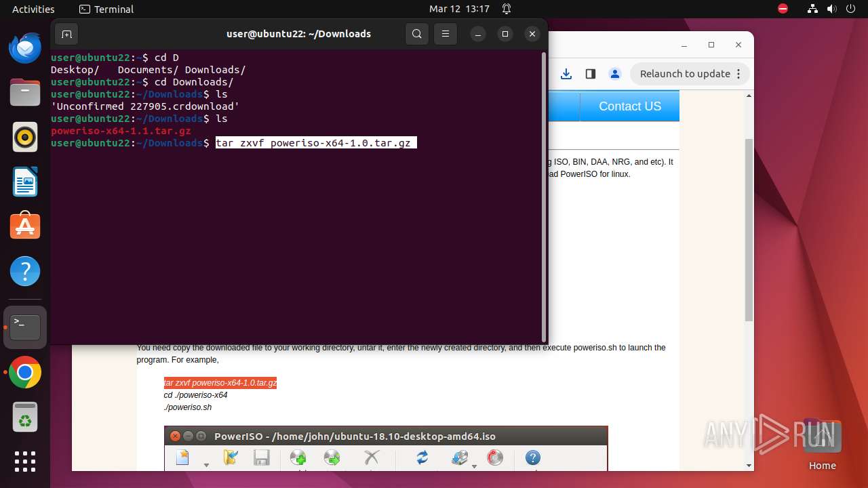Maximize the Terminal window

pyautogui.click(x=505, y=34)
